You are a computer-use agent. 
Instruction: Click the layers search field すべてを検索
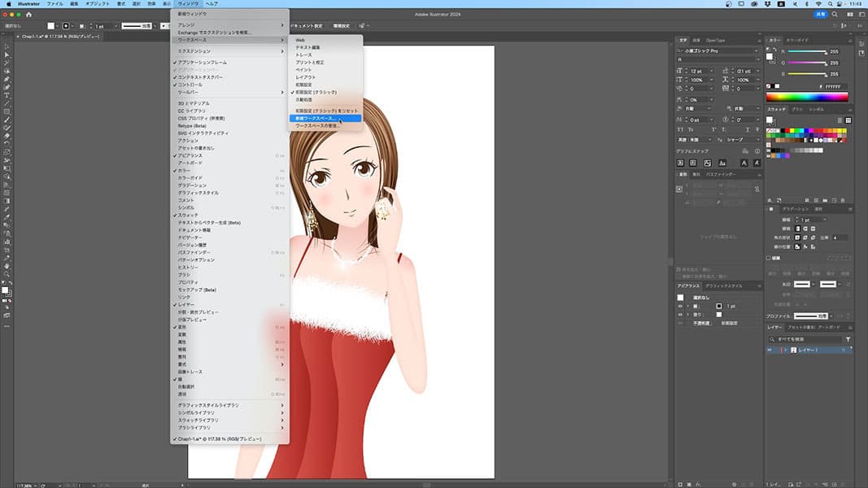tap(805, 339)
